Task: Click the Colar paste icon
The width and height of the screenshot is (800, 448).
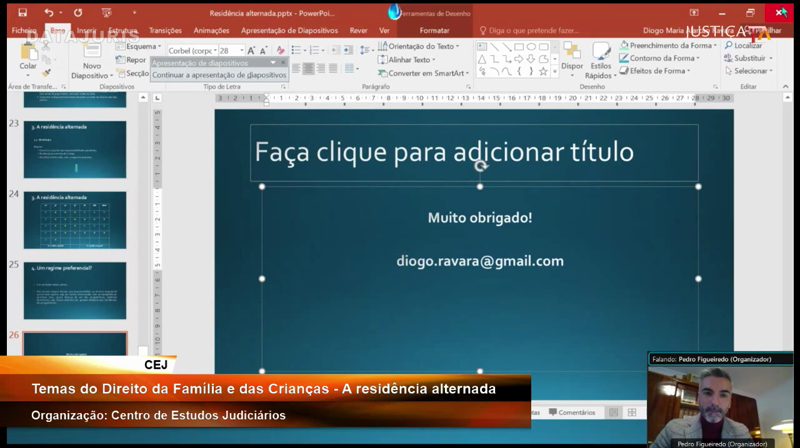Action: click(x=28, y=55)
